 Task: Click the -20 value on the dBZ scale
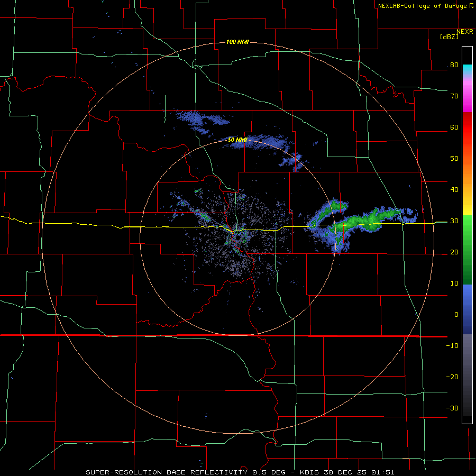tap(452, 377)
